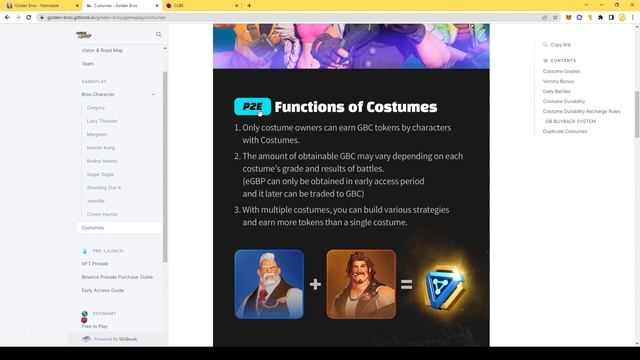This screenshot has width=640, height=360.
Task: Open the tab search chevron in title bar
Action: [x=586, y=5]
